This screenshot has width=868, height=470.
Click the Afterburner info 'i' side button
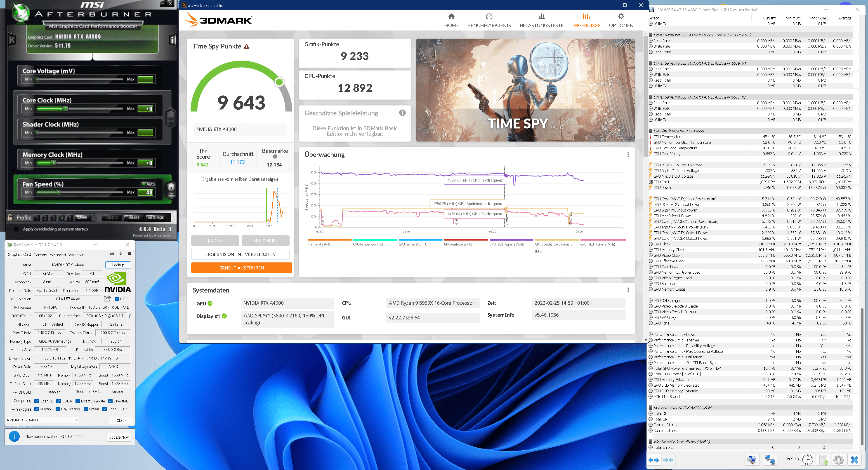[x=172, y=40]
